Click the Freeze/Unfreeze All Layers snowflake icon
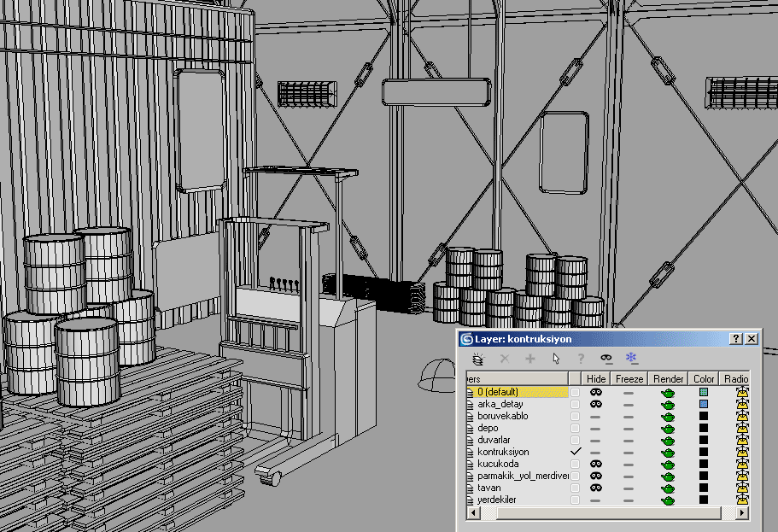Viewport: 778px width, 532px height. [x=632, y=359]
